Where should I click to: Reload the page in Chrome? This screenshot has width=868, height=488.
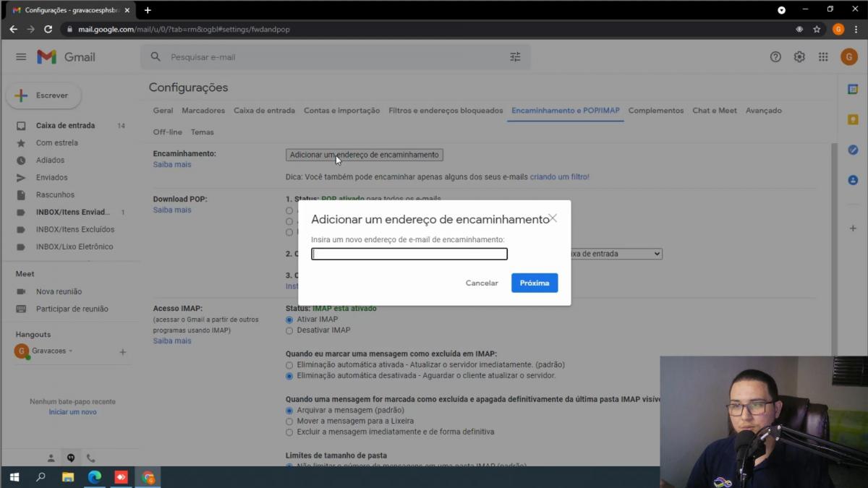(x=48, y=30)
